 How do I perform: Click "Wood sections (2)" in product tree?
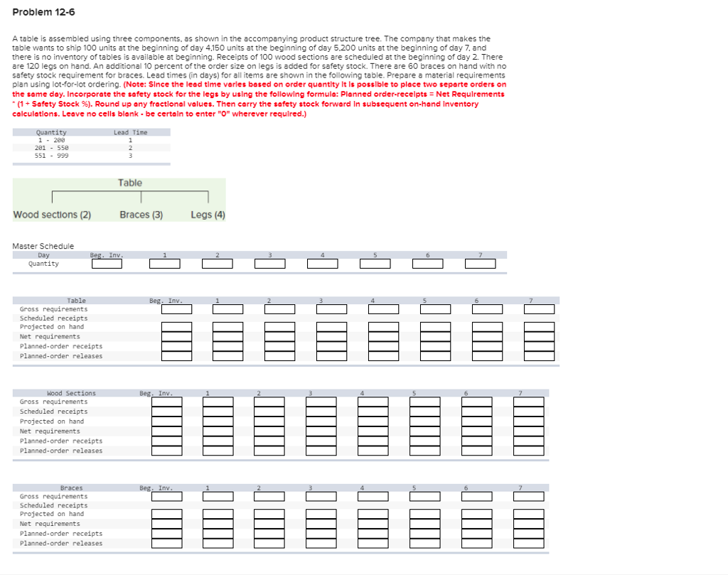52,215
